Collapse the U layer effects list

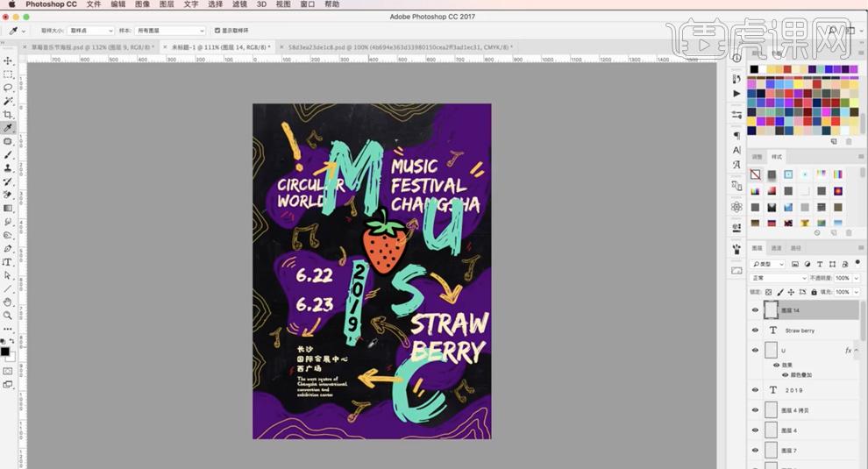[857, 350]
